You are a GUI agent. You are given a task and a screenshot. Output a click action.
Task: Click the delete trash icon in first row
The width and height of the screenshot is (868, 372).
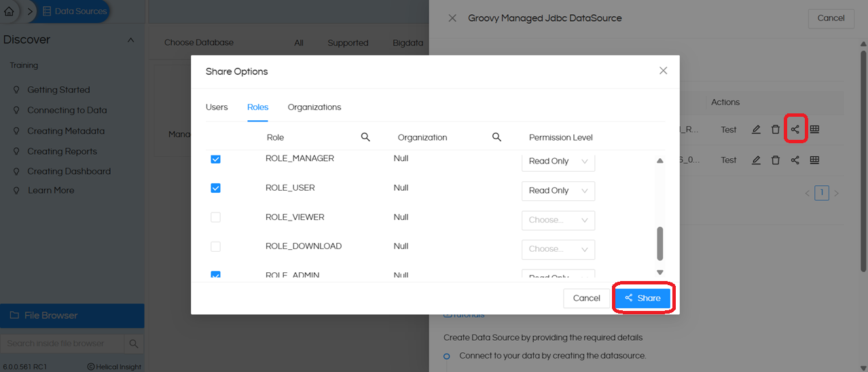tap(775, 130)
